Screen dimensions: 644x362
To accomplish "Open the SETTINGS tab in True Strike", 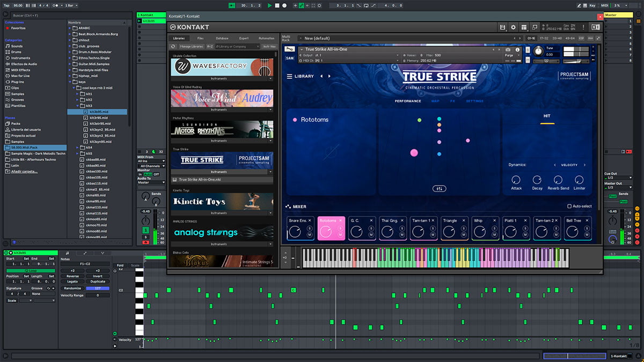I will click(x=474, y=101).
